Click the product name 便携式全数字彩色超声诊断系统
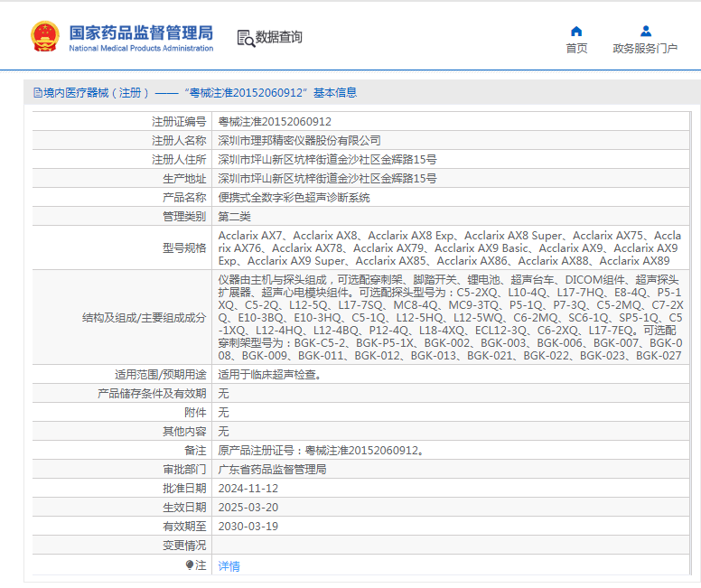 pos(294,198)
